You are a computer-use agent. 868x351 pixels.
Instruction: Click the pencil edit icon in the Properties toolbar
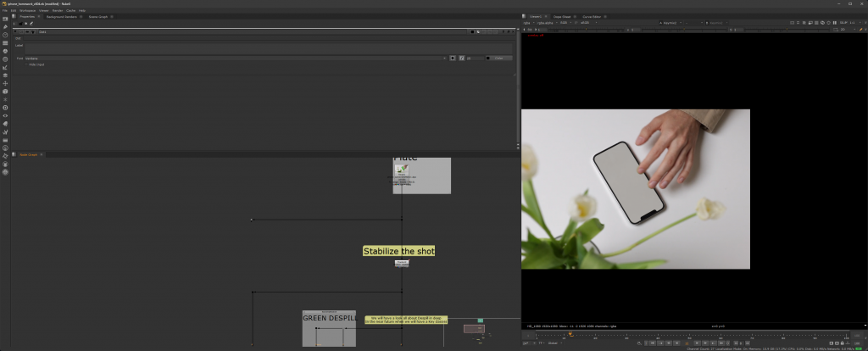tap(31, 23)
